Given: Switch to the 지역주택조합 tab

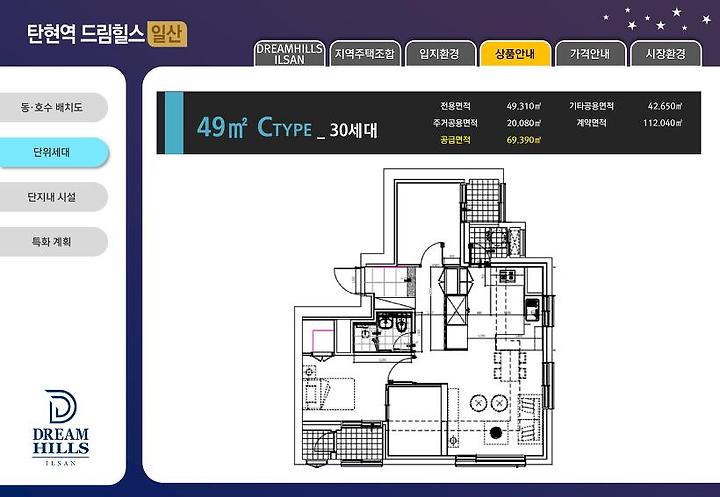Looking at the screenshot, I should [365, 54].
